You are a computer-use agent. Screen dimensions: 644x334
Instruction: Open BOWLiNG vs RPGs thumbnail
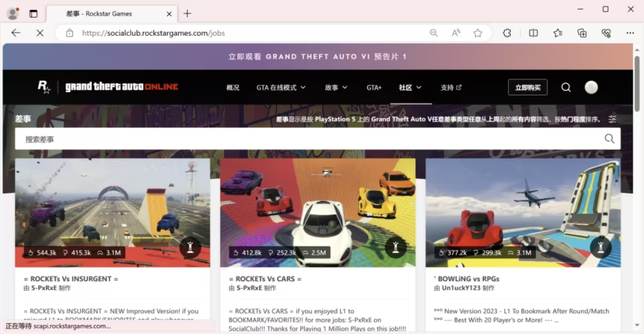pos(523,213)
